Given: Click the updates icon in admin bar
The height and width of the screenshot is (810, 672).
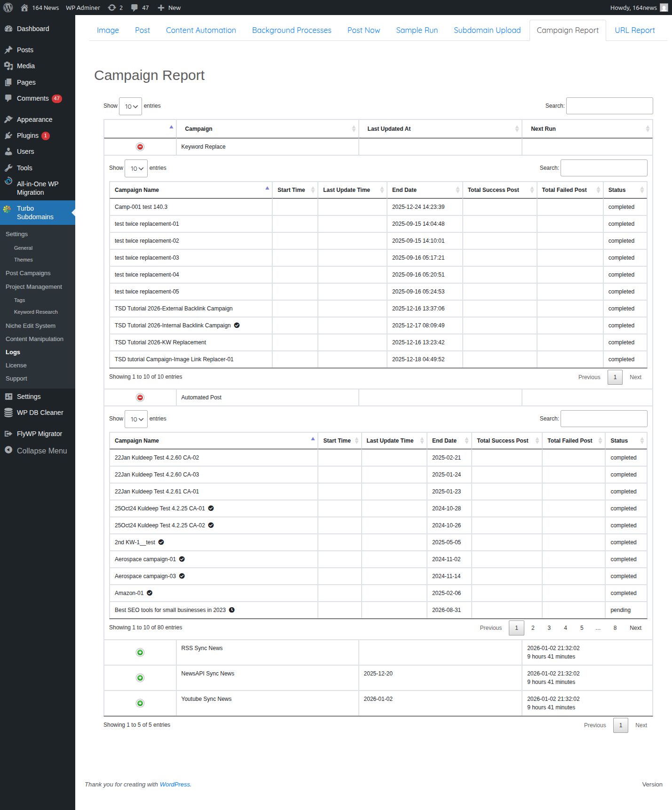Looking at the screenshot, I should (112, 8).
